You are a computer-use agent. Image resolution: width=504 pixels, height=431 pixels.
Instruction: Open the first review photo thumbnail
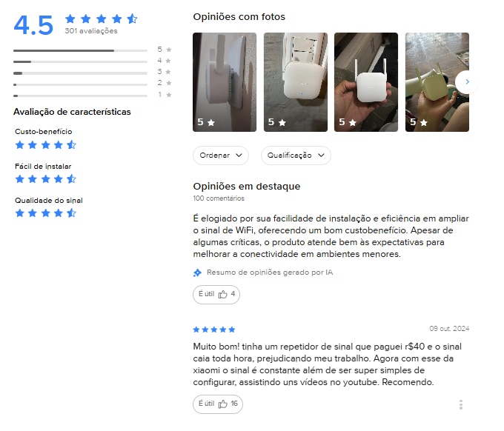225,82
